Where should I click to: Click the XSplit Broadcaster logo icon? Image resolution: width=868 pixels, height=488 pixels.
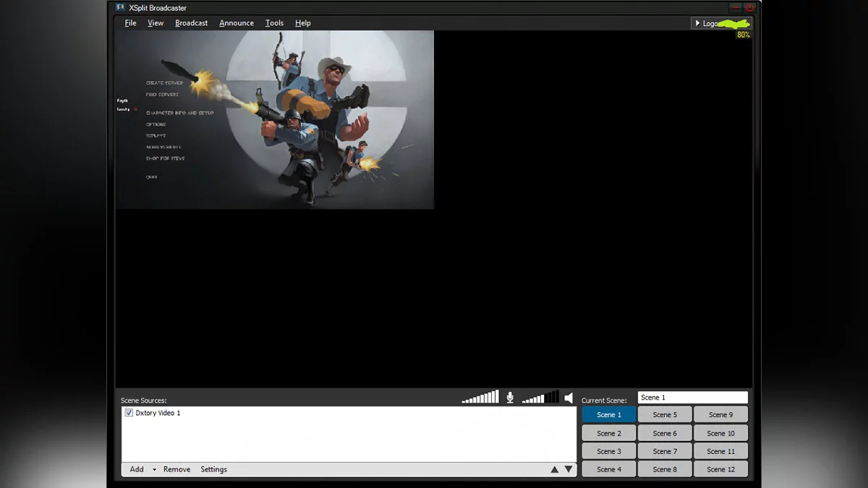pos(121,8)
